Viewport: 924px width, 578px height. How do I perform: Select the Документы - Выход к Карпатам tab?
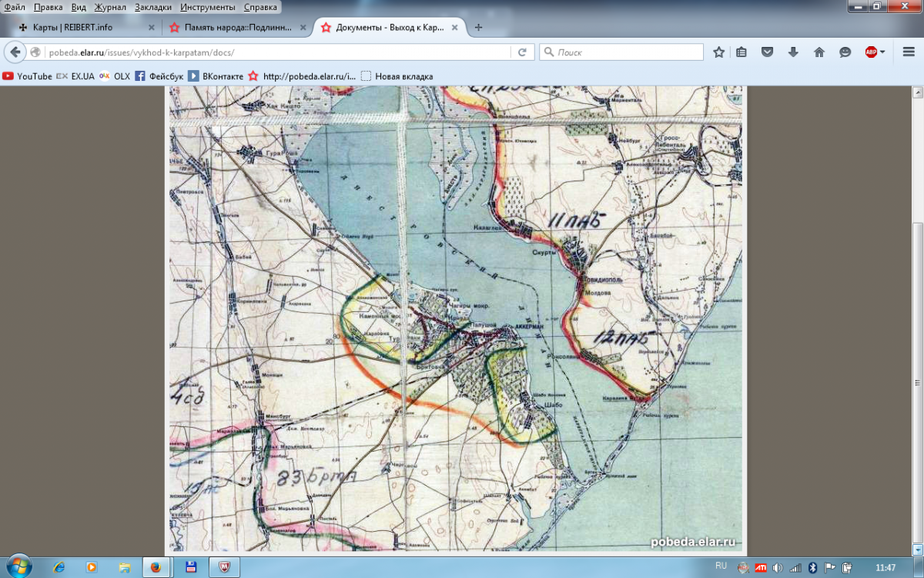pos(390,28)
